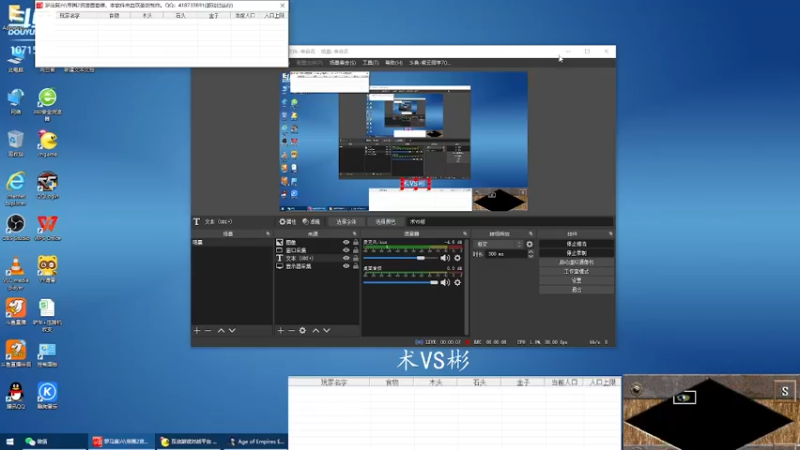The height and width of the screenshot is (450, 800).
Task: Open transition properties gear icon
Action: pyautogui.click(x=530, y=244)
